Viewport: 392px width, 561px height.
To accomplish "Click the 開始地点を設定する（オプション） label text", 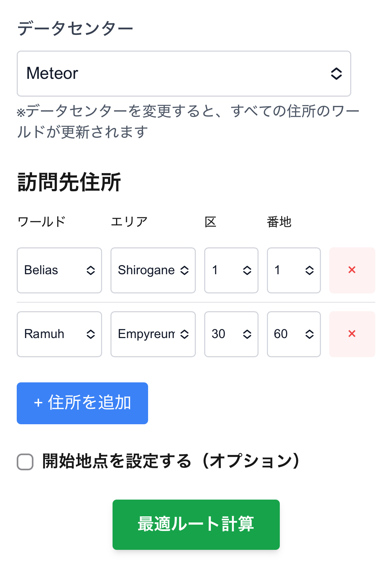I will coord(171,461).
